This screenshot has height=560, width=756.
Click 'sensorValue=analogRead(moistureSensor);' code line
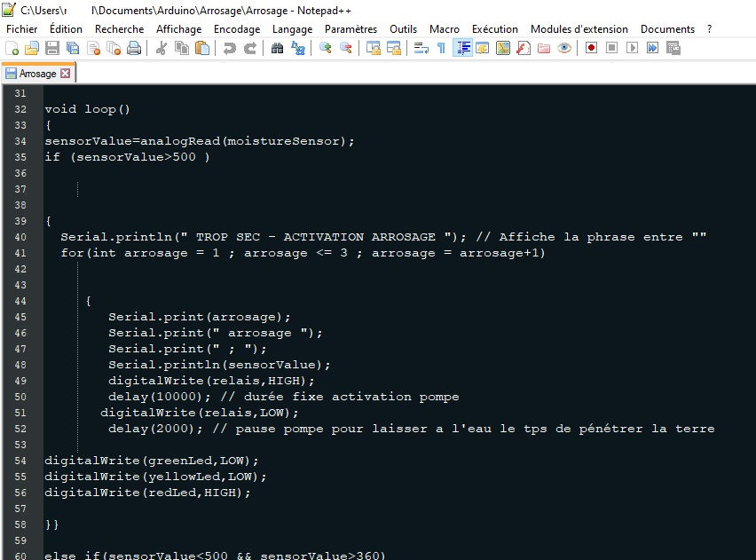click(200, 141)
